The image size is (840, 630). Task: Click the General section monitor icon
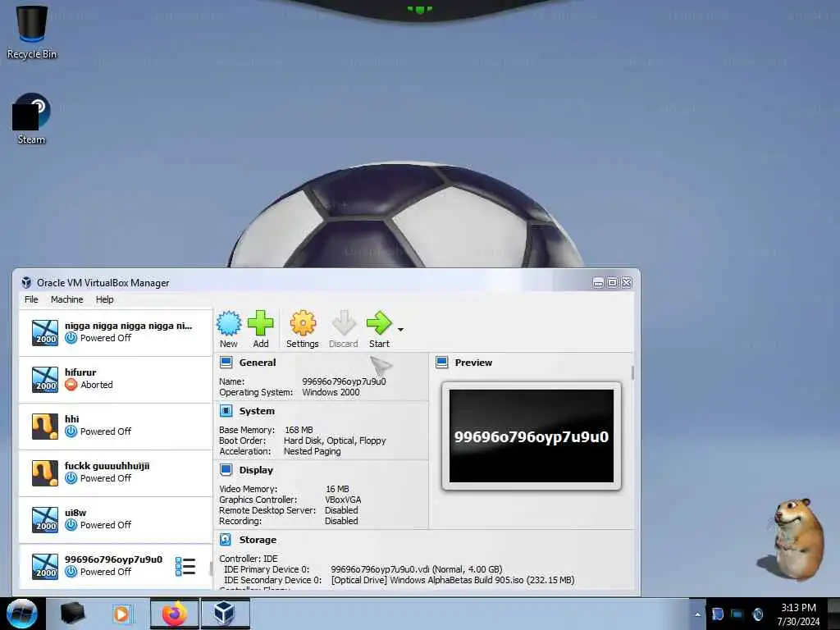click(226, 363)
